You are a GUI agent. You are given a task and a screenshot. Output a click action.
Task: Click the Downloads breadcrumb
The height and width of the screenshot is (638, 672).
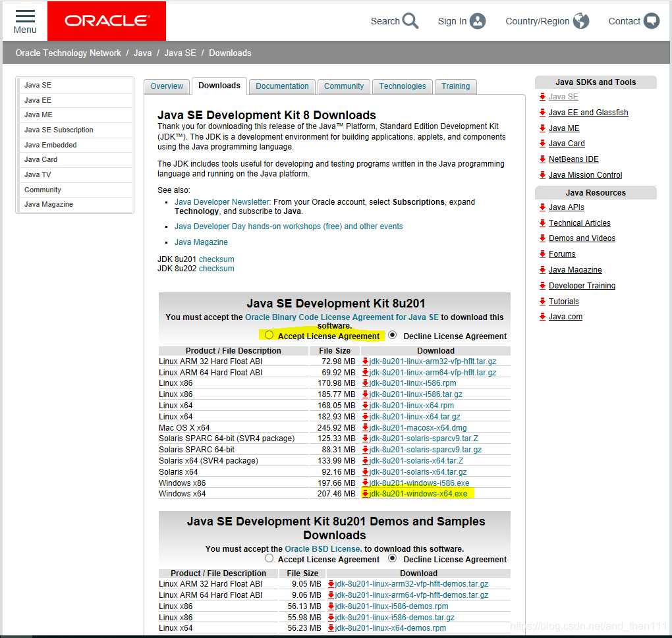[x=230, y=53]
